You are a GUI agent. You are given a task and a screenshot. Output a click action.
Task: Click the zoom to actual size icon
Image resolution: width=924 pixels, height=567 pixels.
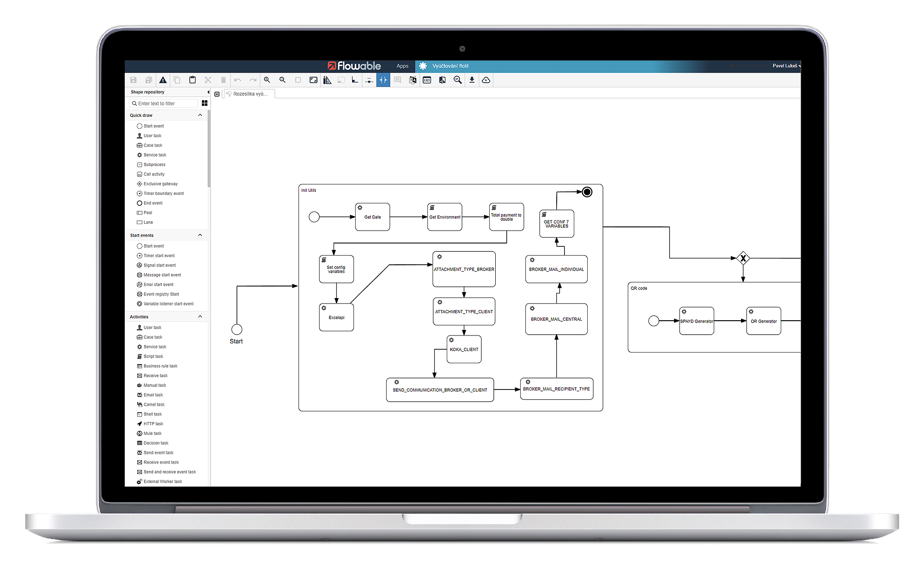coord(298,80)
